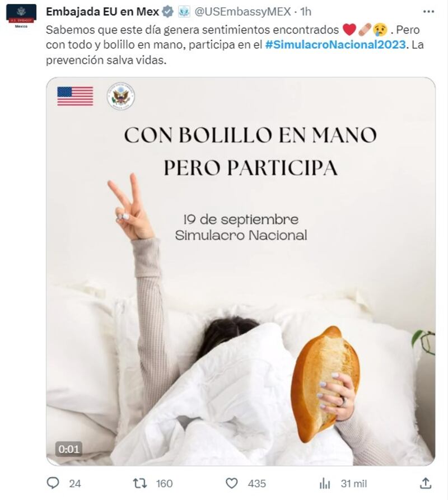This screenshot has width=448, height=500.
Task: Play the embedded bolillo video
Action: coord(241,272)
